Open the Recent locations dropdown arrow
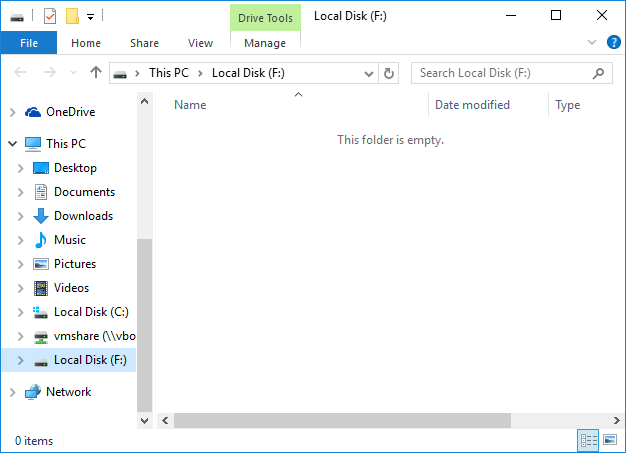The width and height of the screenshot is (626, 453). (x=73, y=73)
